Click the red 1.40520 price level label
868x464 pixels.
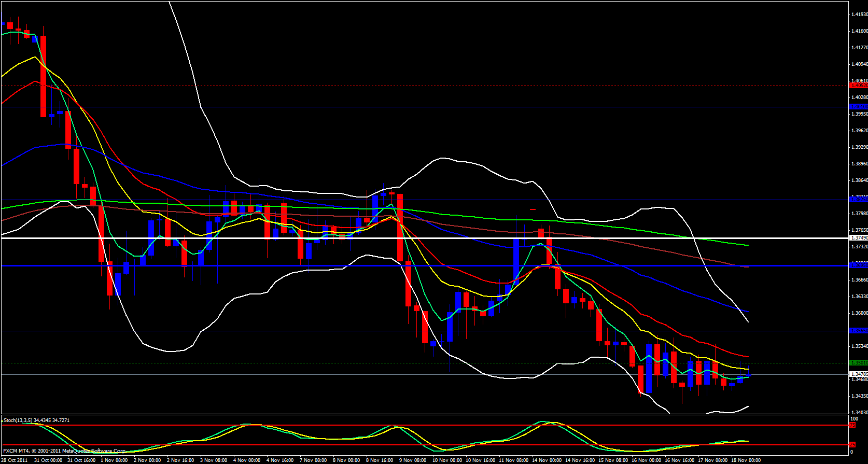click(x=859, y=86)
